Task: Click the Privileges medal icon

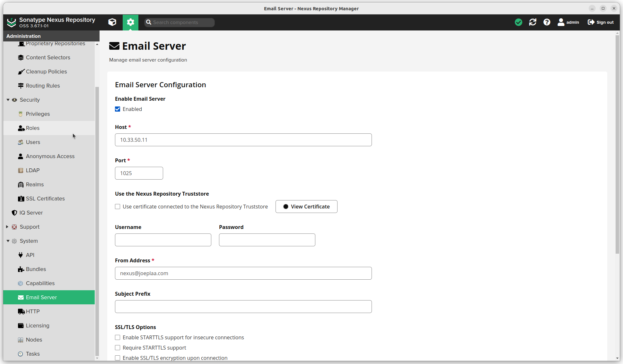Action: click(x=21, y=114)
